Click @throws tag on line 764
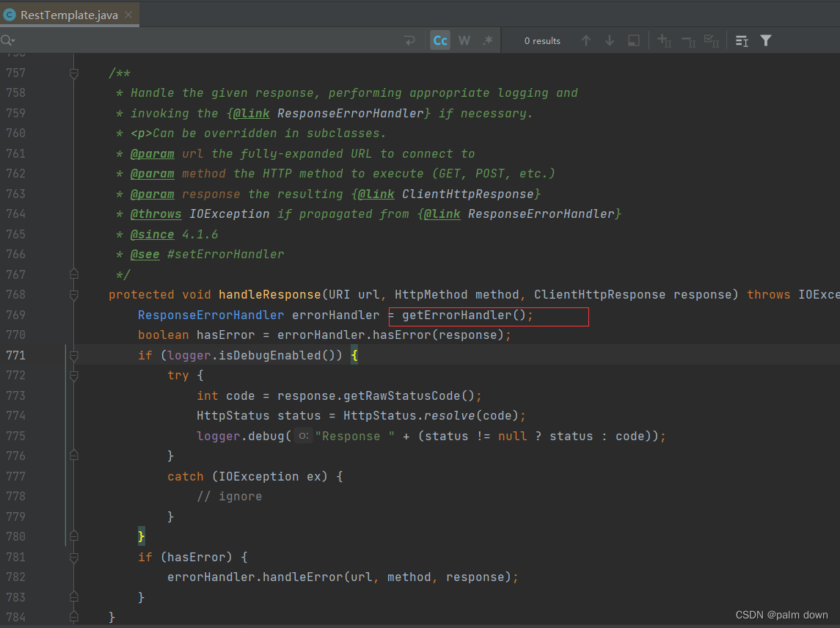Screen dimensions: 840x628 click(156, 213)
